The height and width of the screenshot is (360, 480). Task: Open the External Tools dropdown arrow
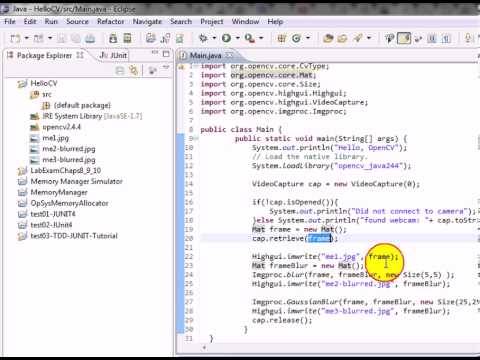pos(261,38)
